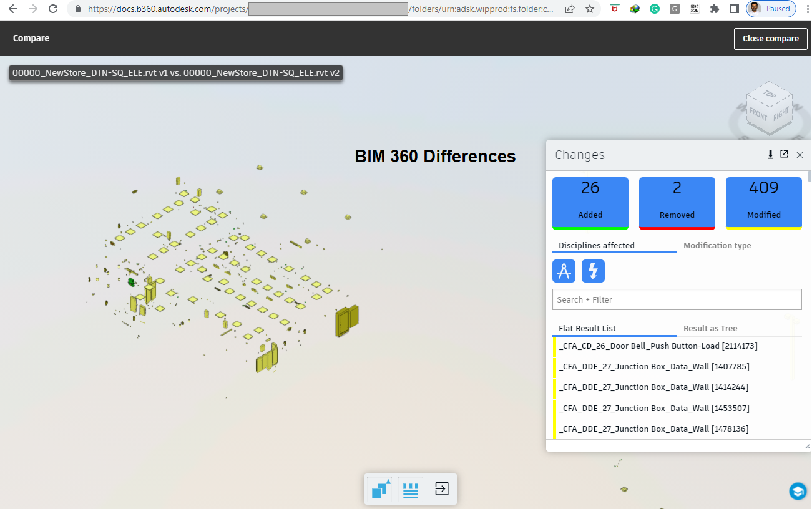
Task: Click the list-lines toolbar button
Action: point(411,489)
